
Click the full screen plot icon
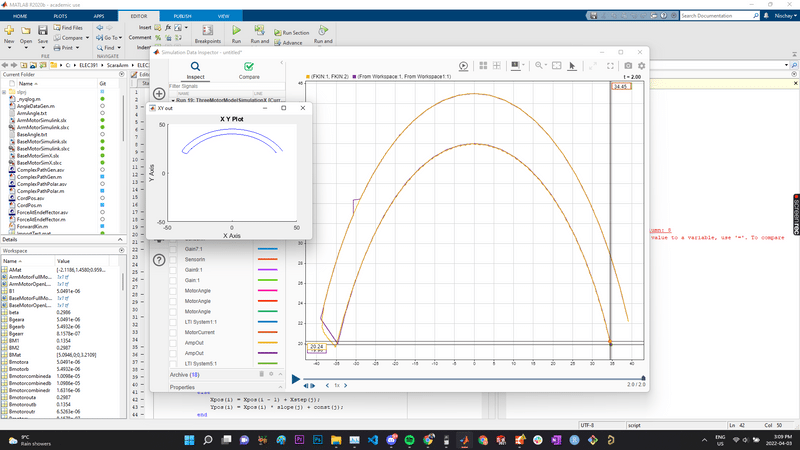click(x=610, y=65)
